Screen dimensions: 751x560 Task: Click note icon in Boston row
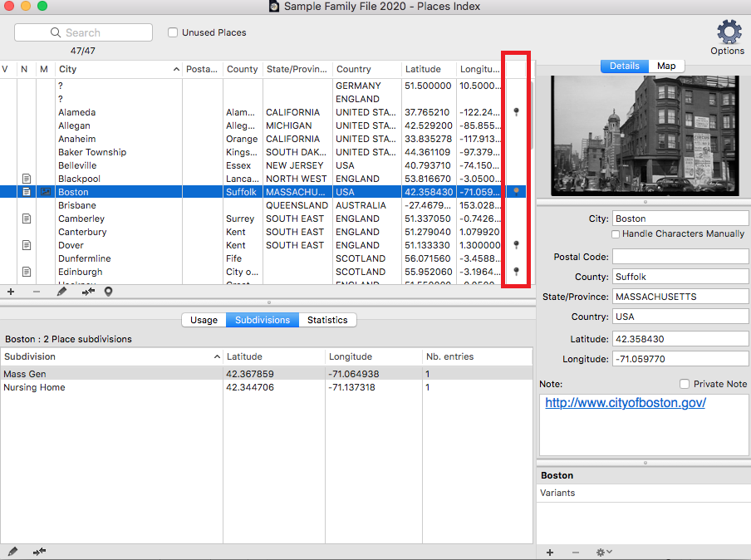pyautogui.click(x=27, y=192)
